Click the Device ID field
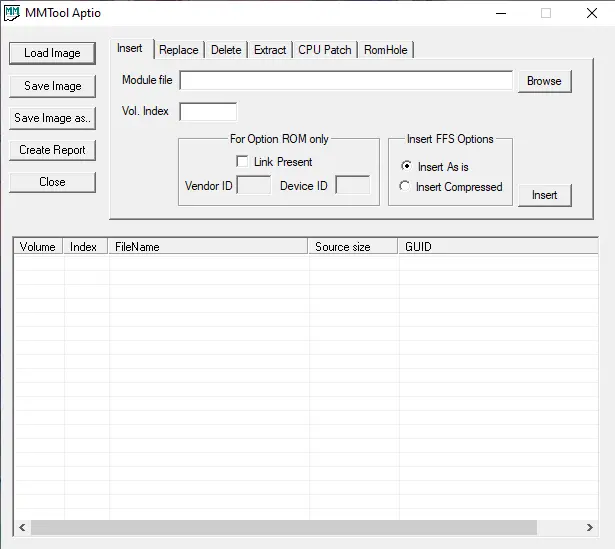615x549 pixels. pos(353,185)
